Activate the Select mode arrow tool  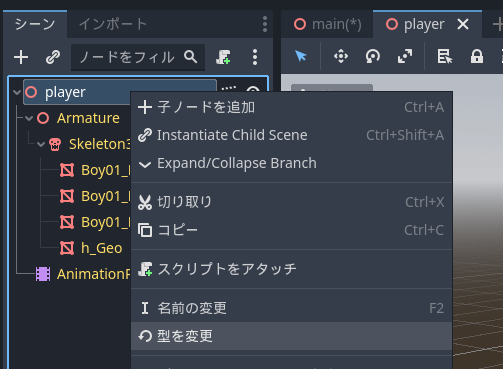pyautogui.click(x=301, y=56)
